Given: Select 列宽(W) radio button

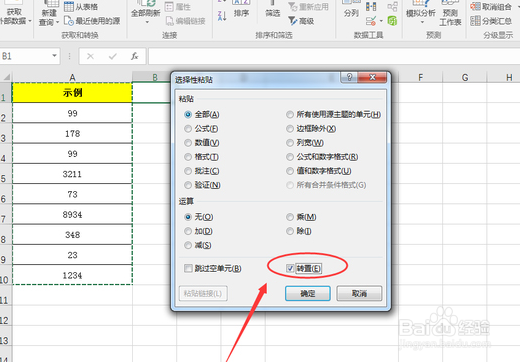Looking at the screenshot, I should tap(305, 143).
